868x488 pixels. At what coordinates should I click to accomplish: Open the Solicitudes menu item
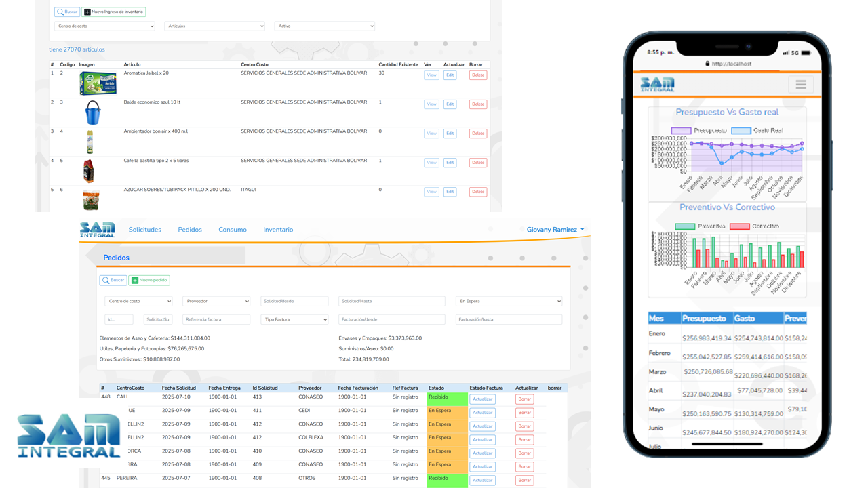pyautogui.click(x=145, y=230)
